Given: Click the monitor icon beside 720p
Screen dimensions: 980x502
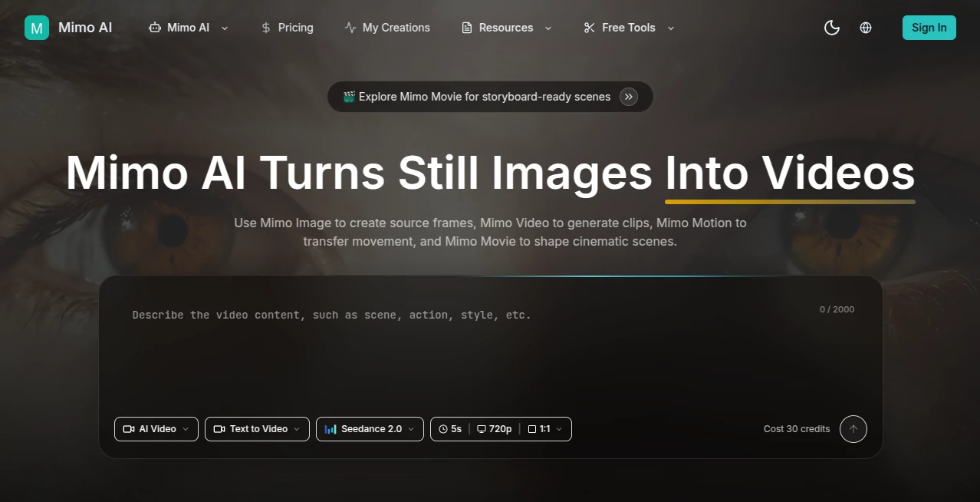Looking at the screenshot, I should pos(482,429).
